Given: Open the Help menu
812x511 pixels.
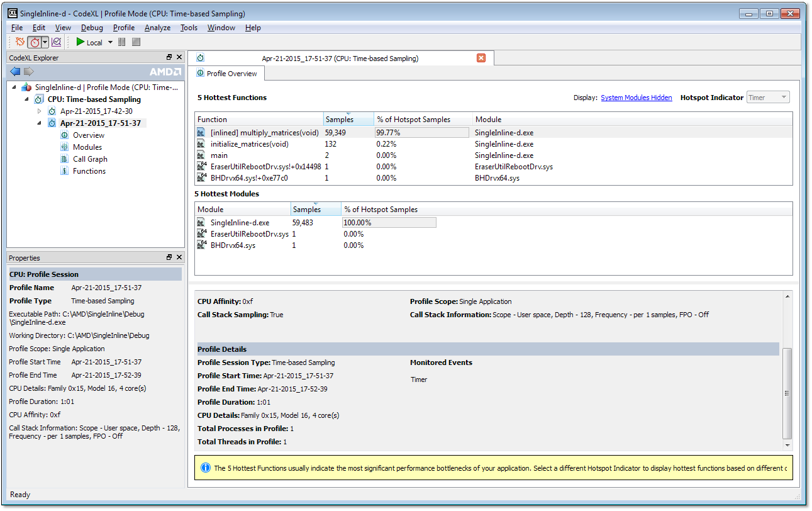Looking at the screenshot, I should (x=253, y=28).
